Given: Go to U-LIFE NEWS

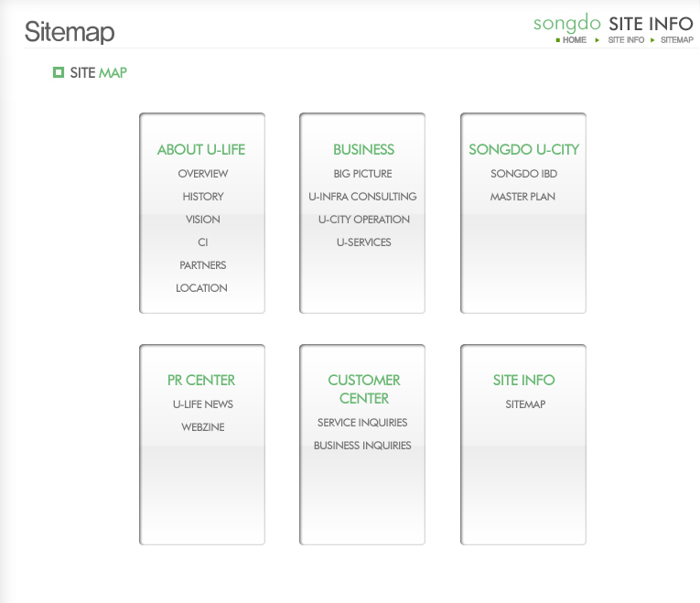Looking at the screenshot, I should point(202,404).
